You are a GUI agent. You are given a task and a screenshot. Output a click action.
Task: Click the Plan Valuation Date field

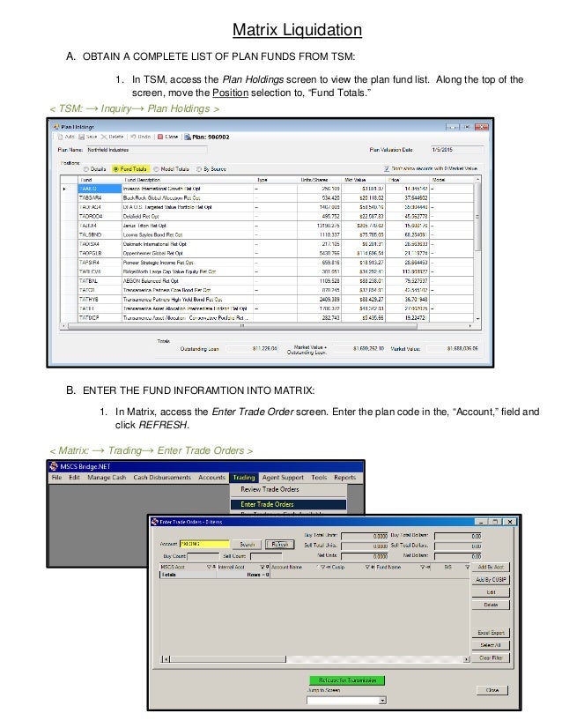(457, 150)
